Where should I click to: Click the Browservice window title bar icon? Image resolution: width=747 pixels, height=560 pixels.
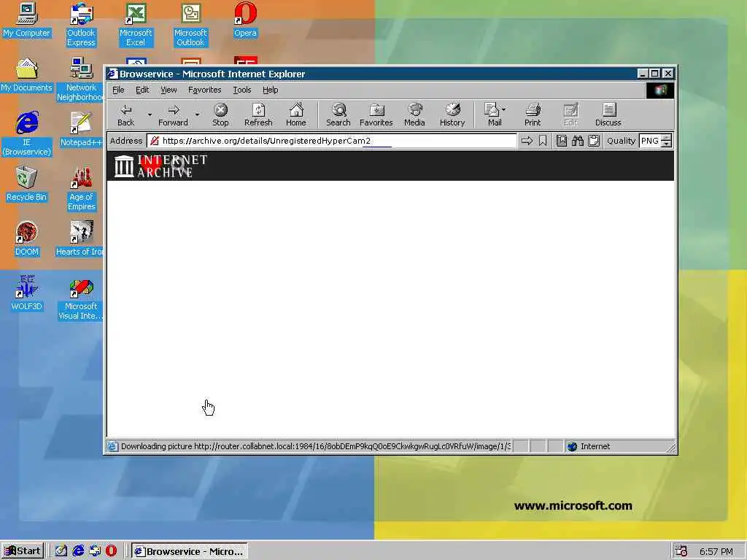[x=112, y=74]
